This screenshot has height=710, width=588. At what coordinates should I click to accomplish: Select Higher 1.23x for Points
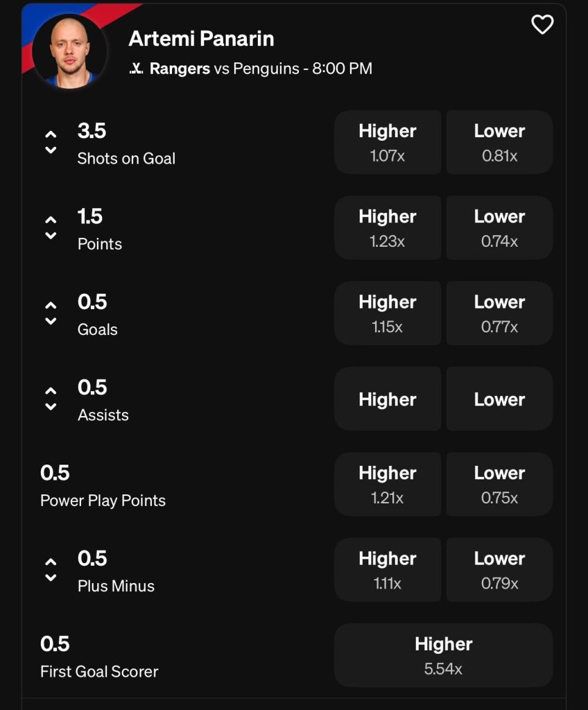[388, 227]
